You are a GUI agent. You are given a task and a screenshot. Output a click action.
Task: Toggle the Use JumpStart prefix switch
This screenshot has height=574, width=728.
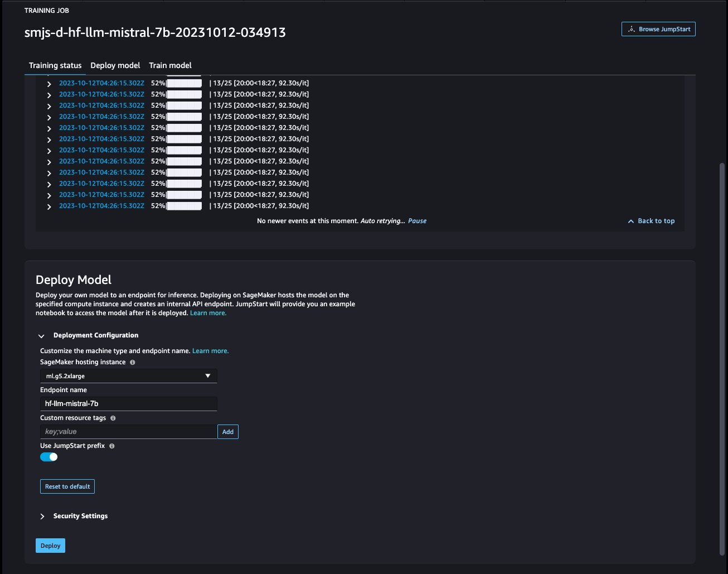(x=49, y=457)
